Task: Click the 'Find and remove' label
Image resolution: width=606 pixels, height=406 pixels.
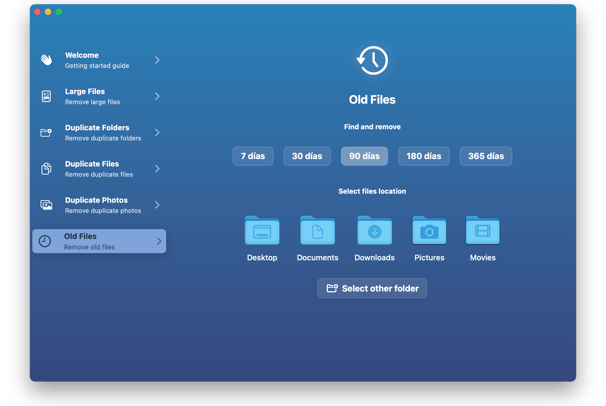Action: click(x=372, y=127)
